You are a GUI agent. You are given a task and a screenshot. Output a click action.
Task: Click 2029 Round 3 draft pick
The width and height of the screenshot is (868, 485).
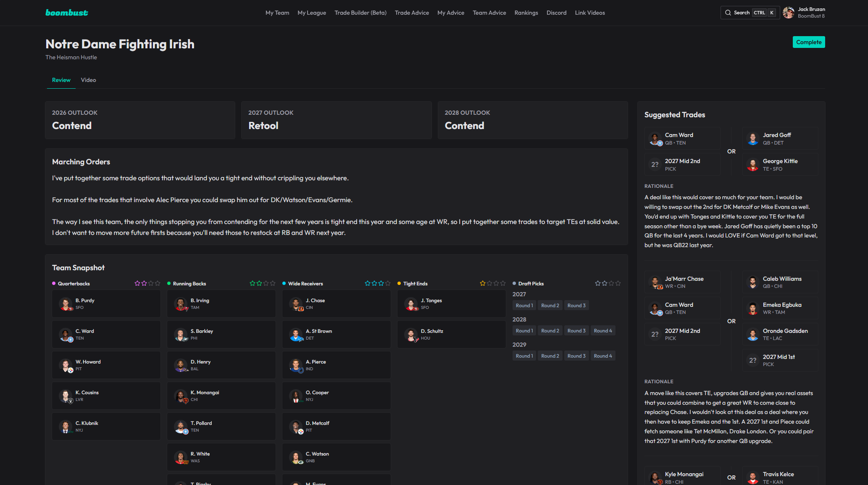click(576, 356)
